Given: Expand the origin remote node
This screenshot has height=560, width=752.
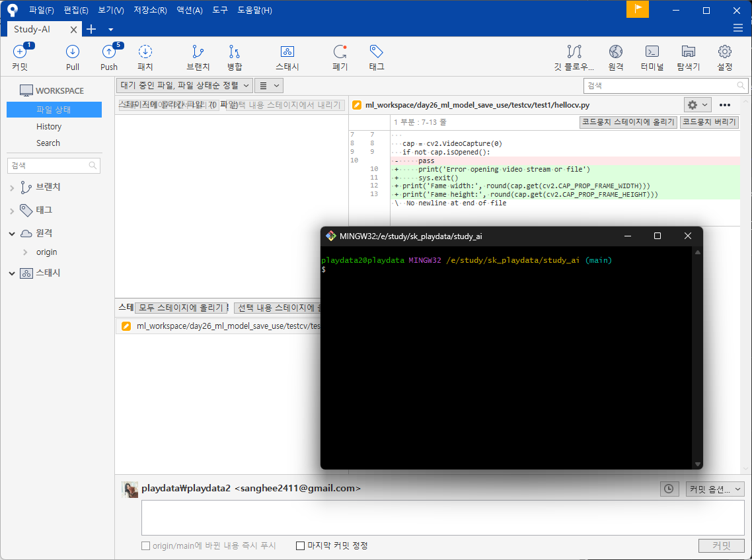Looking at the screenshot, I should tap(25, 252).
